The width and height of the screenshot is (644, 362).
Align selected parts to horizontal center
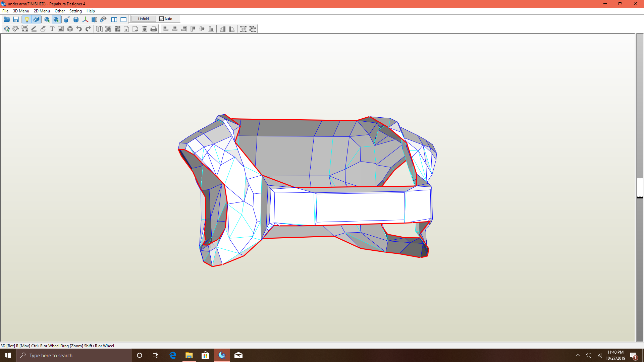(x=175, y=29)
